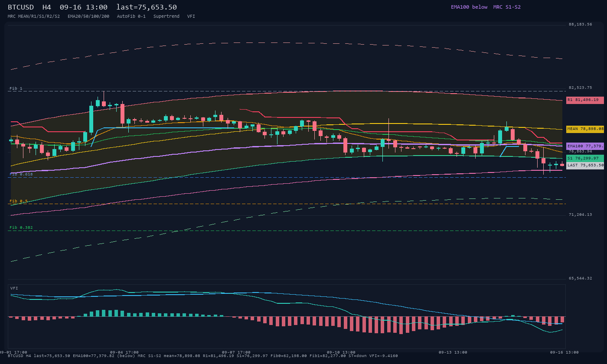Click the white 'LAST 75,653.50' price tag
This screenshot has width=607, height=364.
tap(585, 165)
